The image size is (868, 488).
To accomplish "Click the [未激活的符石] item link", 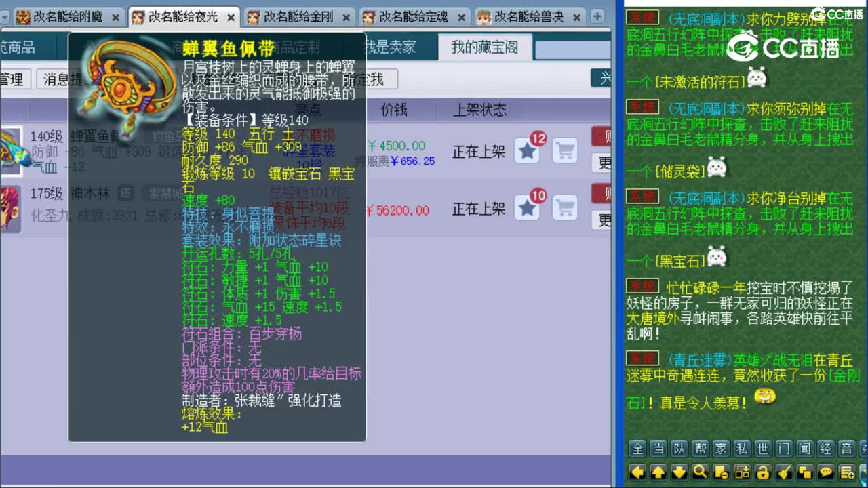I will 700,82.
